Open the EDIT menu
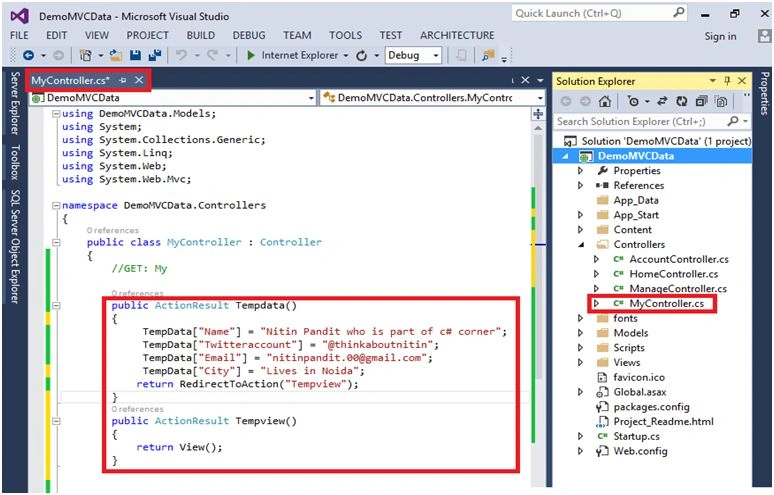The height and width of the screenshot is (495, 774). pyautogui.click(x=57, y=36)
